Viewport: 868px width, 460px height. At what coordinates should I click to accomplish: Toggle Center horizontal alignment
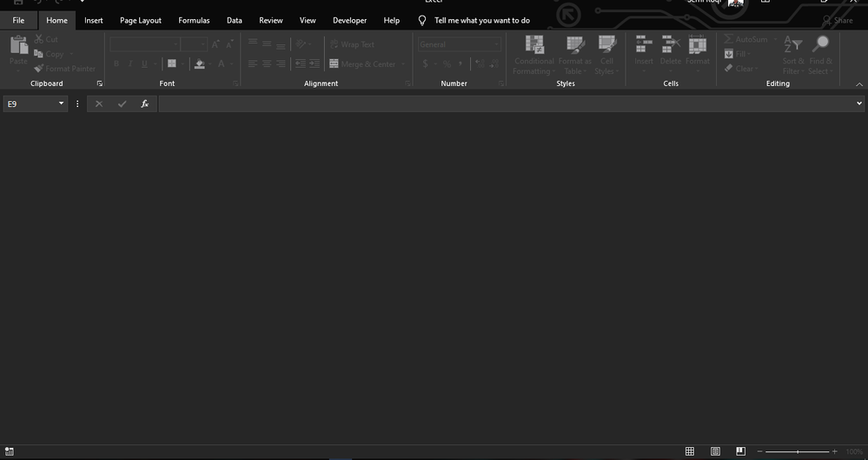pyautogui.click(x=267, y=63)
